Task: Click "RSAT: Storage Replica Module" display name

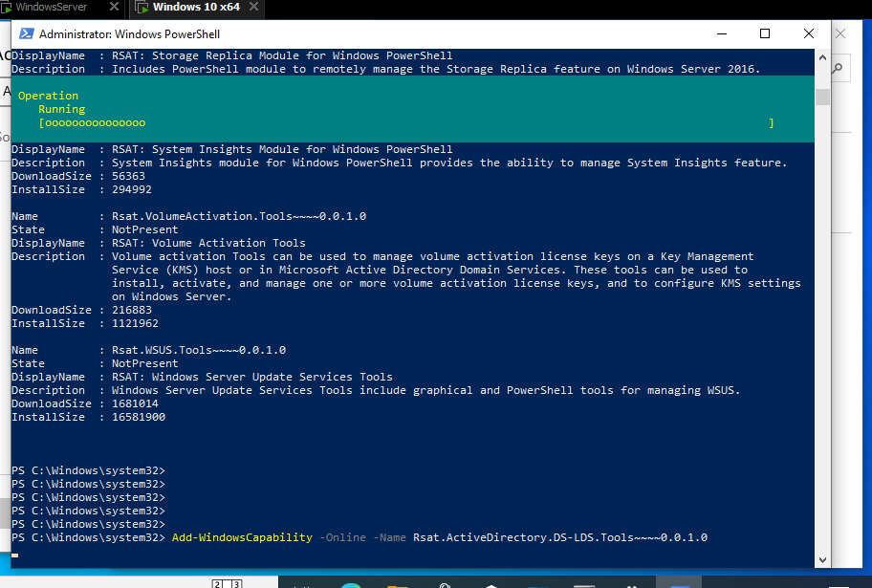Action: (282, 55)
